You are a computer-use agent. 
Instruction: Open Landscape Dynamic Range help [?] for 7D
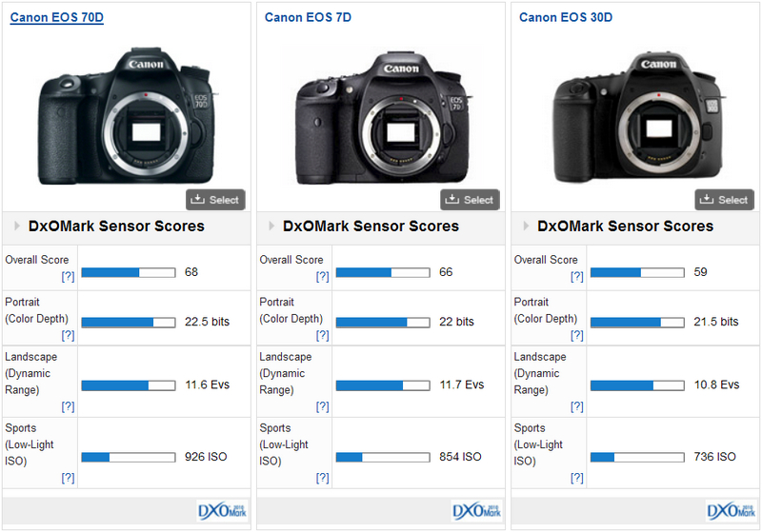click(323, 406)
